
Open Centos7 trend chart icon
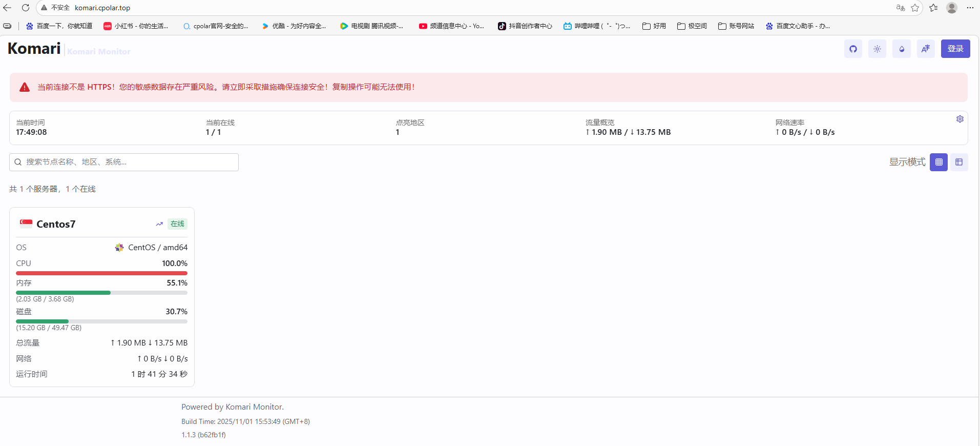coord(159,224)
